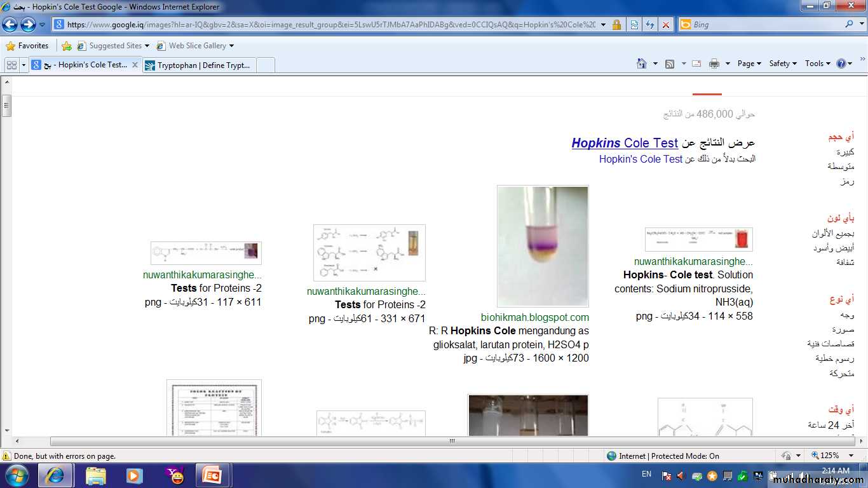Click the Print icon in command bar
This screenshot has height=488, width=868.
tap(714, 64)
